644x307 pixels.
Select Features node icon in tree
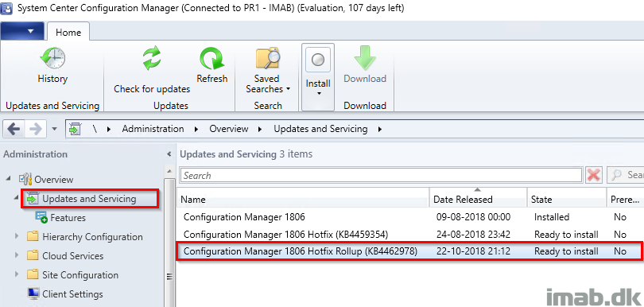click(41, 217)
